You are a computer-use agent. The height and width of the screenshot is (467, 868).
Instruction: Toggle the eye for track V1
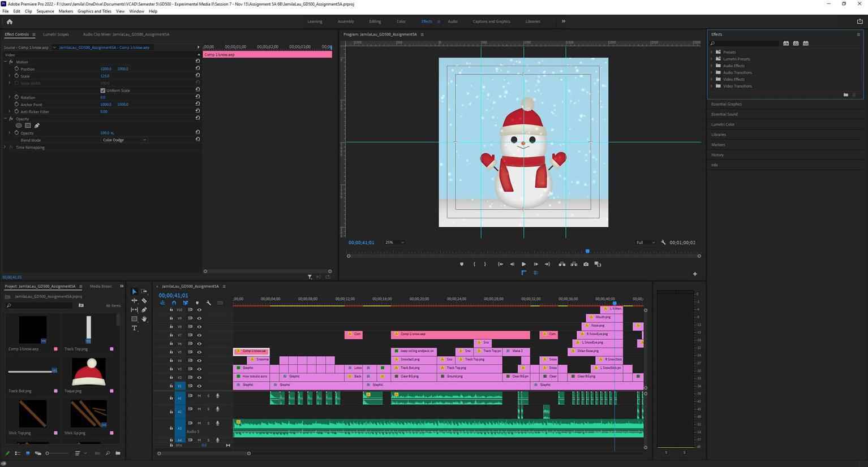pos(199,386)
